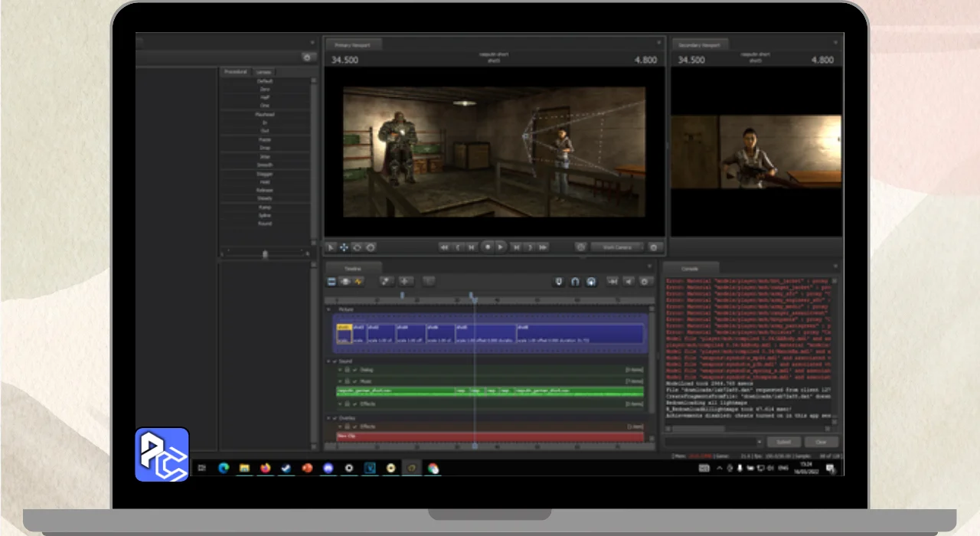
Task: Switch to the Graph Editor lightning icon
Action: tap(358, 282)
